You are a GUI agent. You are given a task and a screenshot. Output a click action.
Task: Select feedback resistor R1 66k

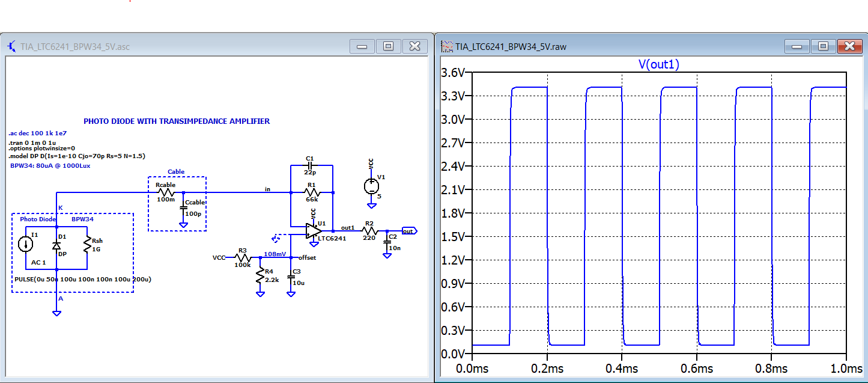pyautogui.click(x=311, y=192)
